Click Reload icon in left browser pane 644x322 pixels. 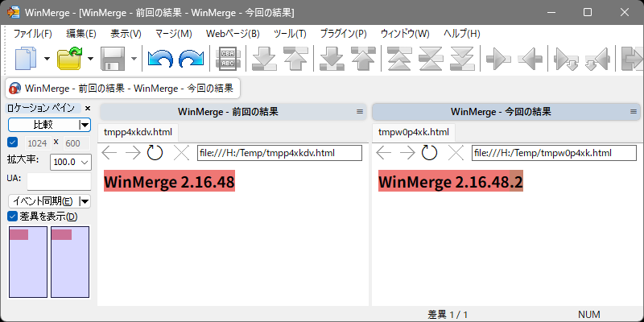[155, 153]
